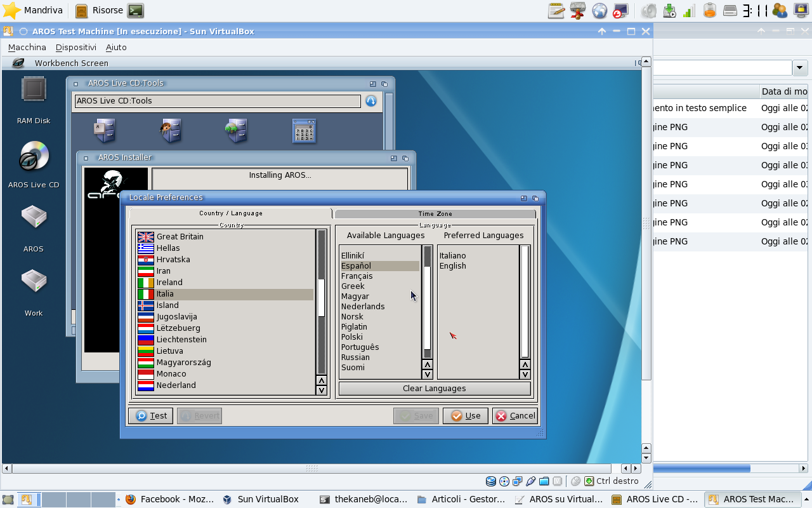Click the mouse integration status icon
This screenshot has width=812, height=508.
click(x=575, y=481)
